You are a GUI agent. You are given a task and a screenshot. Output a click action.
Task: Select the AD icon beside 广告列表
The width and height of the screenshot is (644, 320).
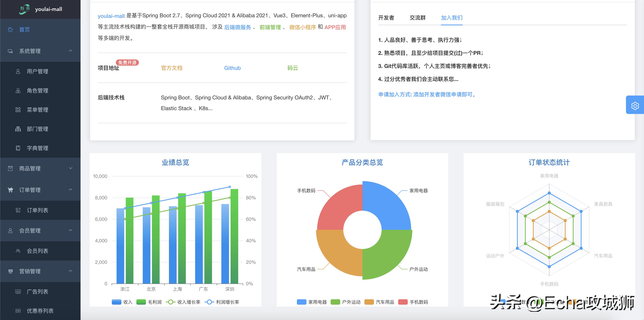(x=18, y=291)
